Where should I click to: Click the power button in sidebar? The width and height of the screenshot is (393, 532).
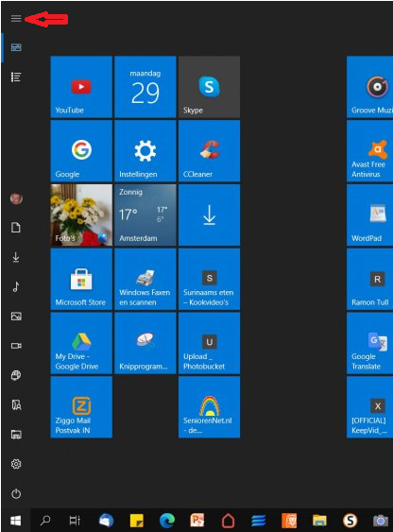[16, 493]
